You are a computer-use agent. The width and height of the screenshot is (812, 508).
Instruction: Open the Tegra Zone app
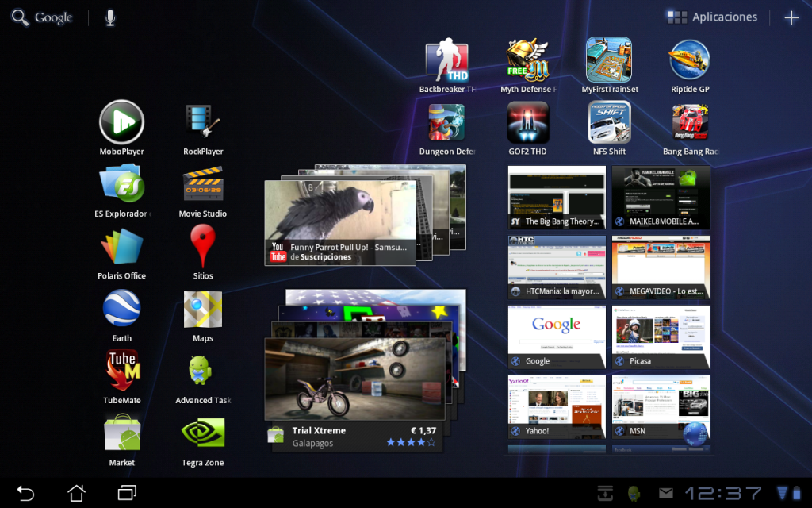pyautogui.click(x=203, y=433)
